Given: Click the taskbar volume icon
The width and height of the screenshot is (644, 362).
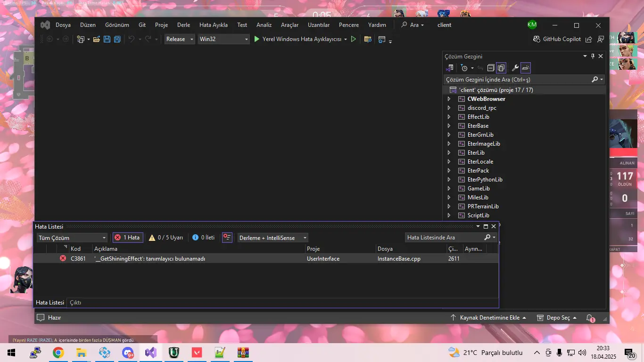Looking at the screenshot, I should [582, 353].
